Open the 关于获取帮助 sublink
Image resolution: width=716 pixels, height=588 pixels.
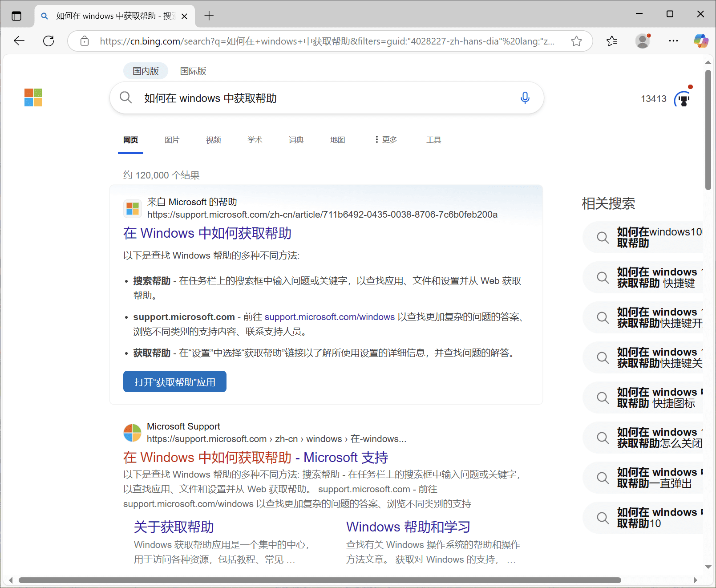coord(174,527)
